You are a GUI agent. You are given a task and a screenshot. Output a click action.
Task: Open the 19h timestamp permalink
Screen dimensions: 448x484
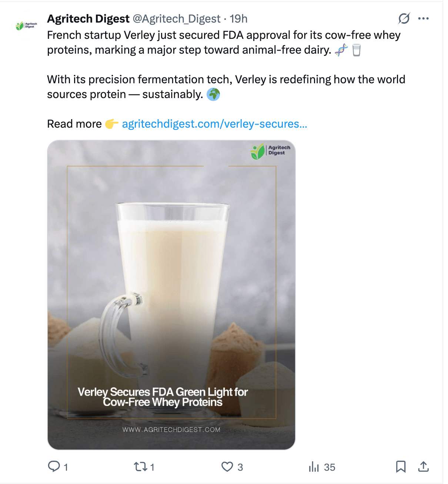click(238, 19)
